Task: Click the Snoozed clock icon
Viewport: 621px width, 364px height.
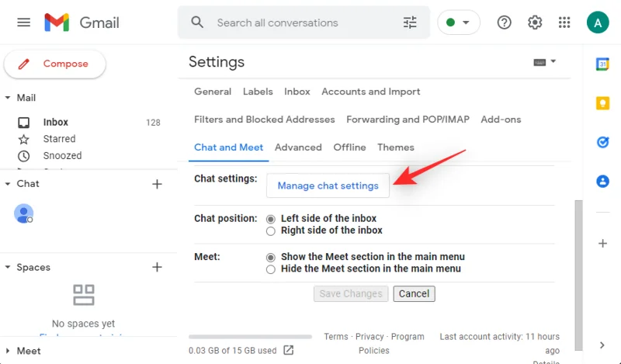Action: (24, 156)
